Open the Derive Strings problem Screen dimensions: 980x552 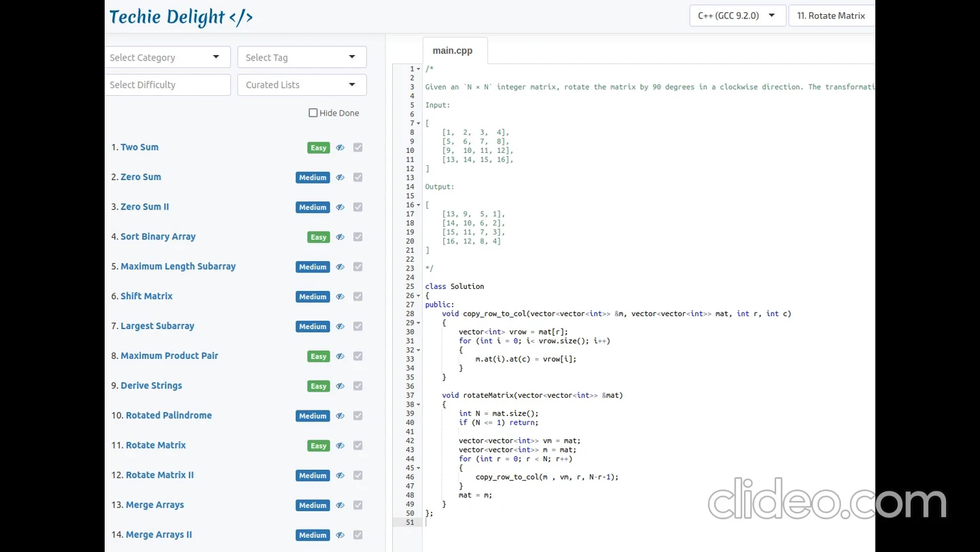click(x=152, y=385)
